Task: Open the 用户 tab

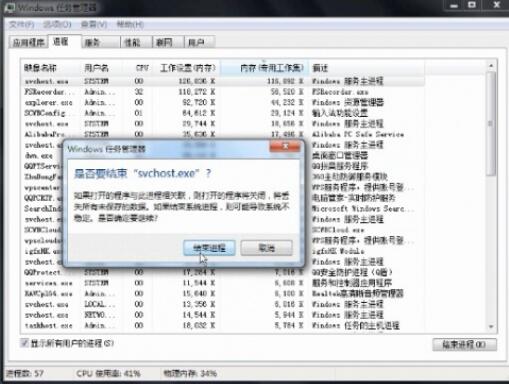Action: pos(199,43)
